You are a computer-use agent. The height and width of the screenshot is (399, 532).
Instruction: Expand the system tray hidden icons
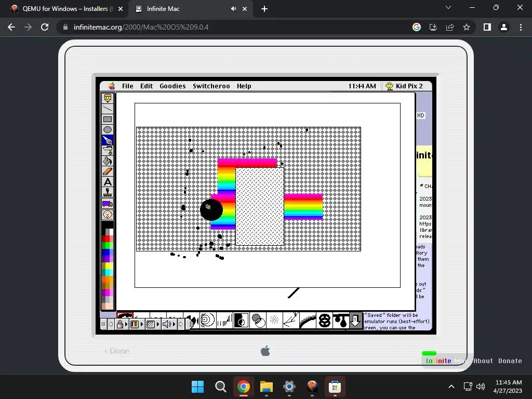click(x=451, y=387)
